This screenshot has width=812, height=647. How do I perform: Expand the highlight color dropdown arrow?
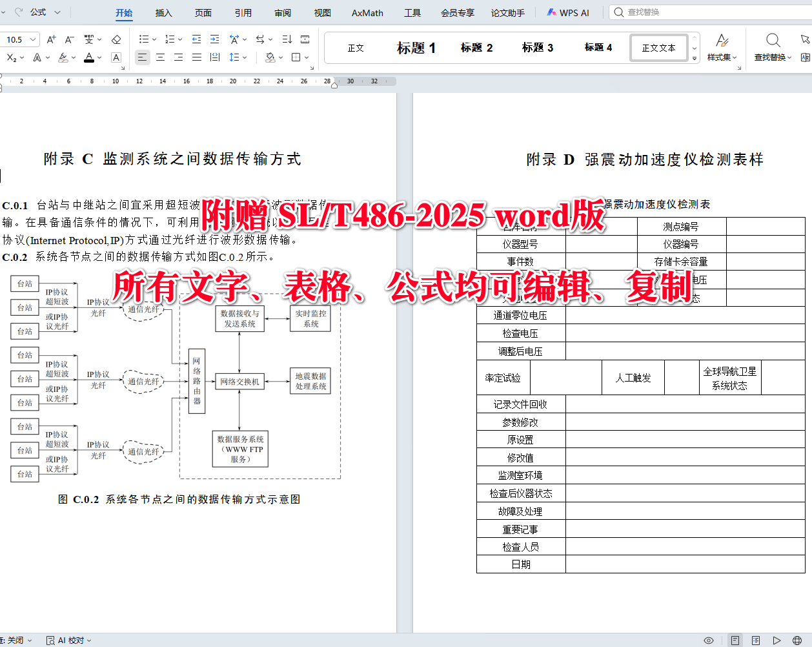point(74,57)
